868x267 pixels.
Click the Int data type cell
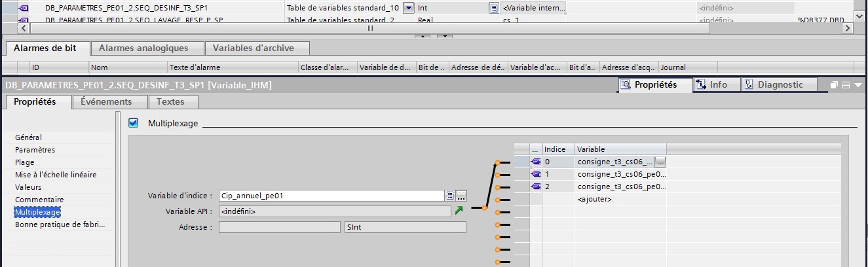(x=452, y=8)
